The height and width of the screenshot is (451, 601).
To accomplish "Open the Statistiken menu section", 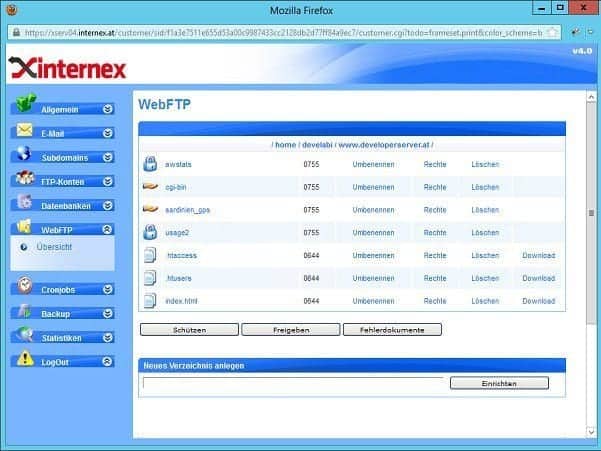I will [60, 338].
